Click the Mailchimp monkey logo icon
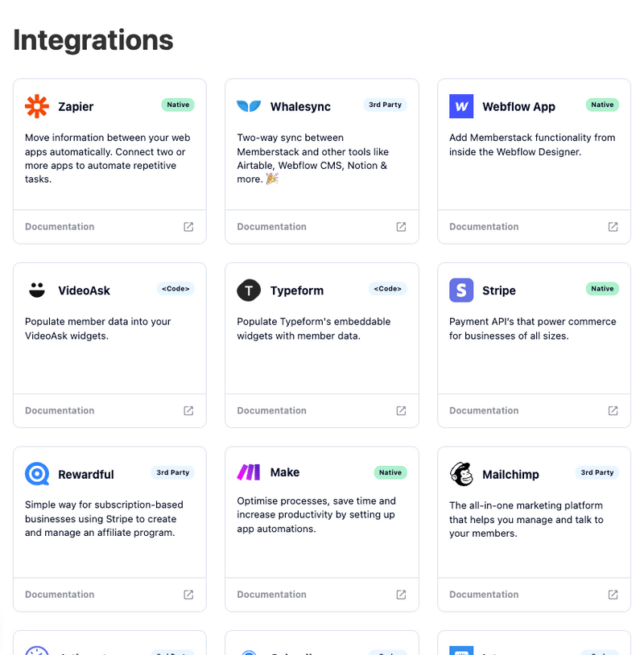The width and height of the screenshot is (644, 655). 461,474
